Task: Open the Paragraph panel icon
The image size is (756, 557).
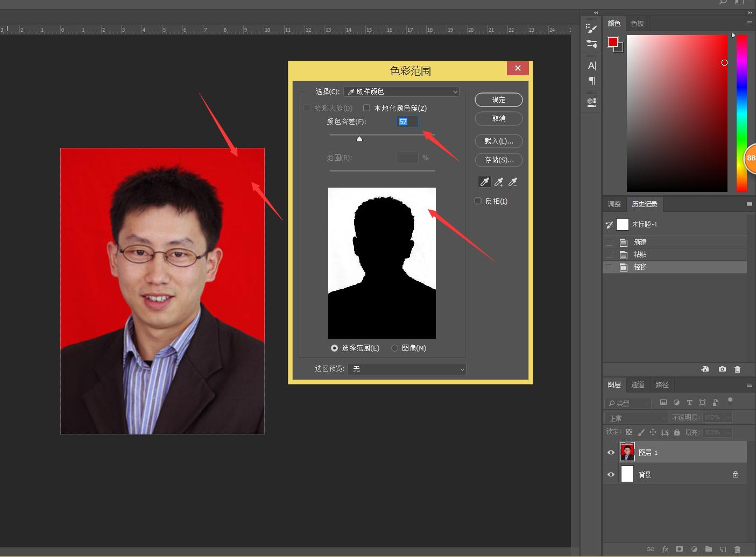Action: coord(592,81)
